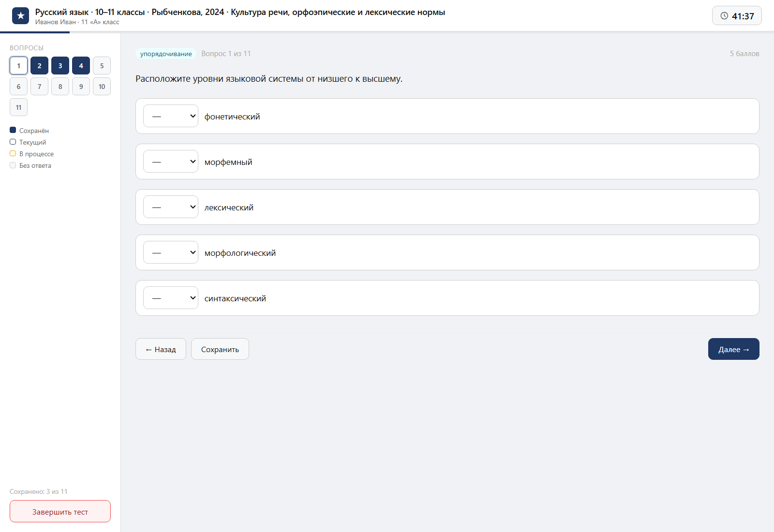The image size is (774, 532).
Task: Click the Без ответа legend entry
Action: pos(30,165)
